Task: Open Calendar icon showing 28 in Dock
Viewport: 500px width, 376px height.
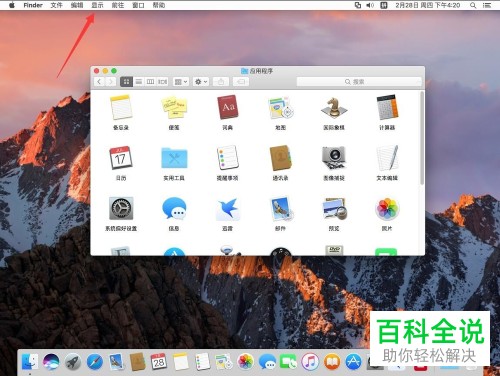Action: coord(159,362)
